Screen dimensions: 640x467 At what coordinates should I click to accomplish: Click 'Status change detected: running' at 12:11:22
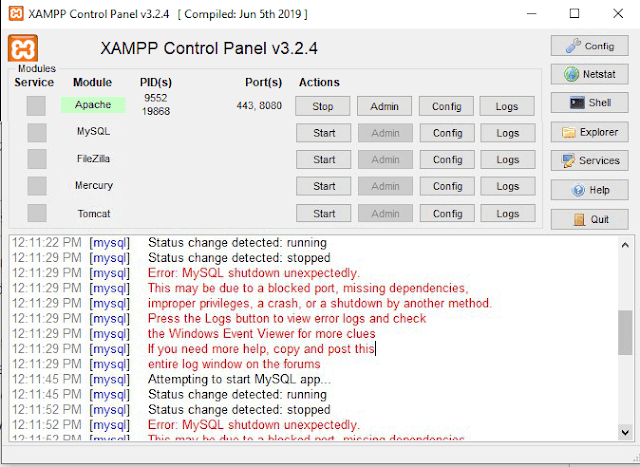237,242
